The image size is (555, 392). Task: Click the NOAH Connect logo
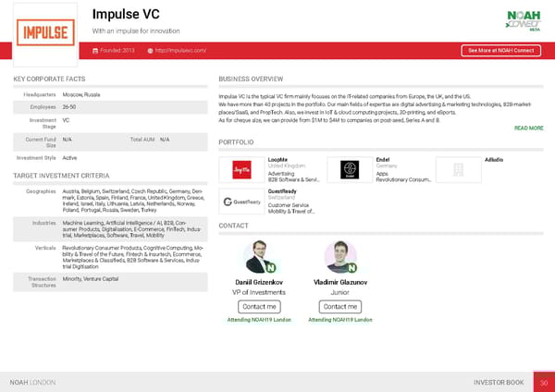point(523,19)
